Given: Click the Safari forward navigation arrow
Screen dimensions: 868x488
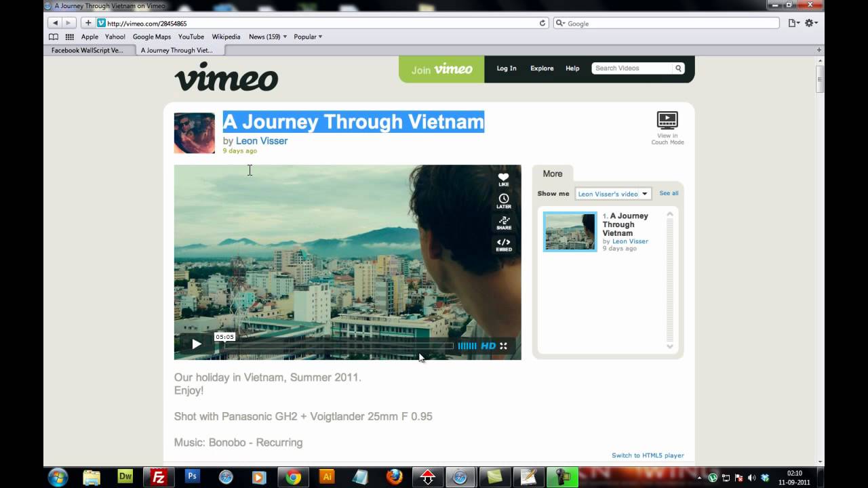Looking at the screenshot, I should coord(68,23).
